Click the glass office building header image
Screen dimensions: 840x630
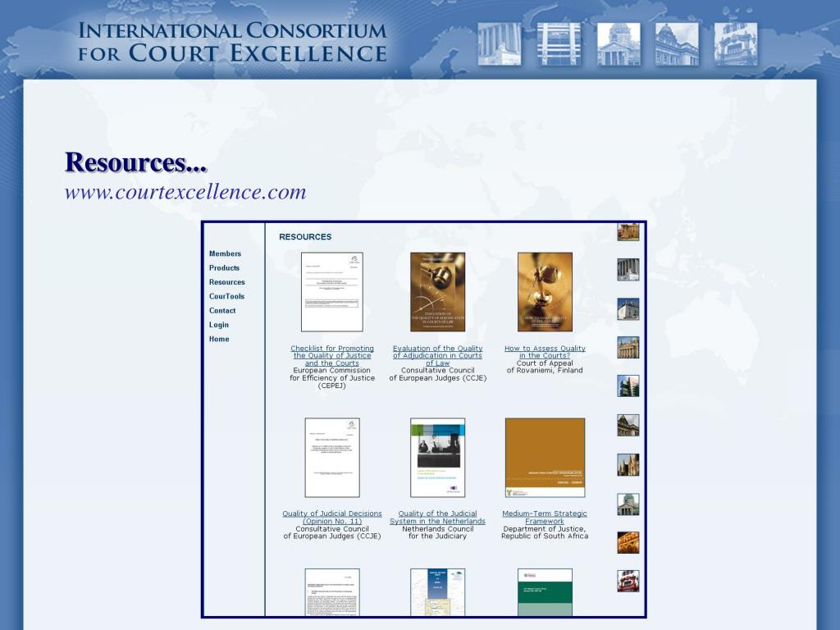coord(559,44)
